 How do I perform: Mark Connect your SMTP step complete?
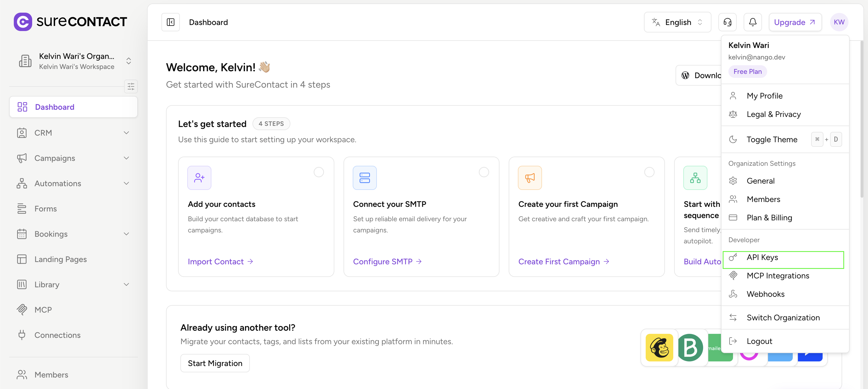[x=483, y=172]
